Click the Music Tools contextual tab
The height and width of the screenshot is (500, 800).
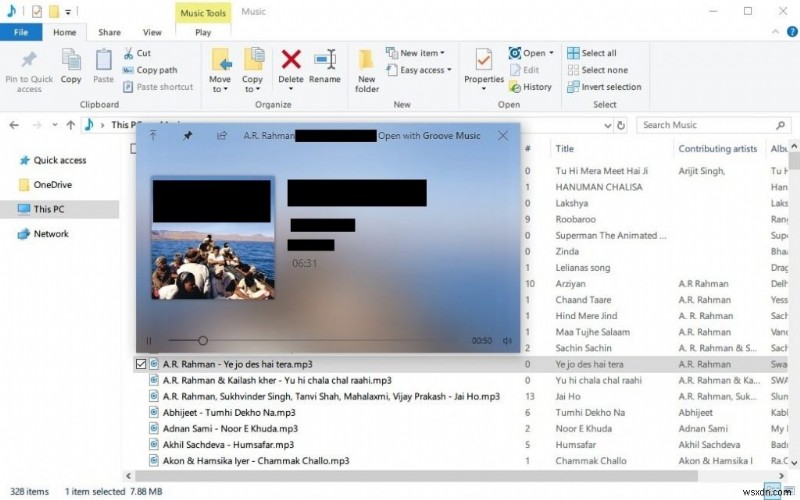pyautogui.click(x=203, y=13)
